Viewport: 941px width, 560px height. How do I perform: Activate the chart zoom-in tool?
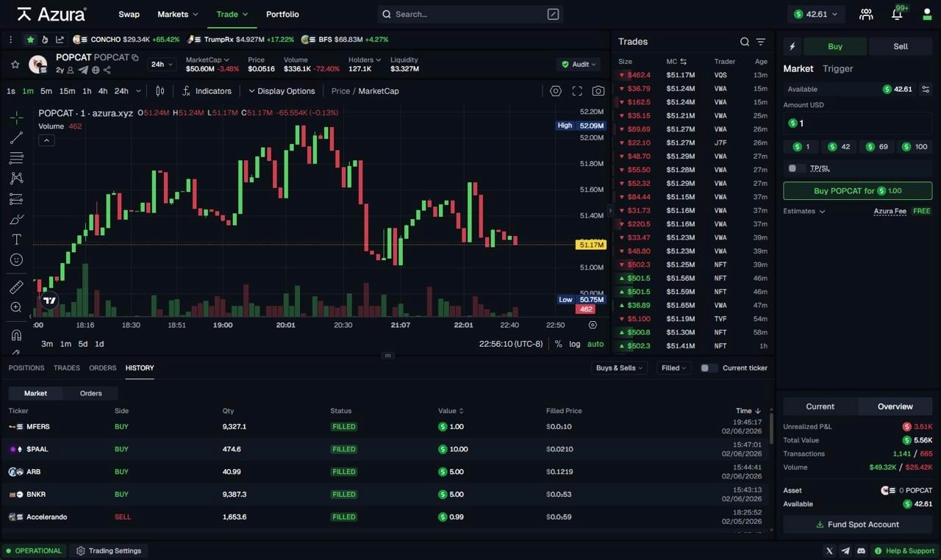(x=16, y=307)
